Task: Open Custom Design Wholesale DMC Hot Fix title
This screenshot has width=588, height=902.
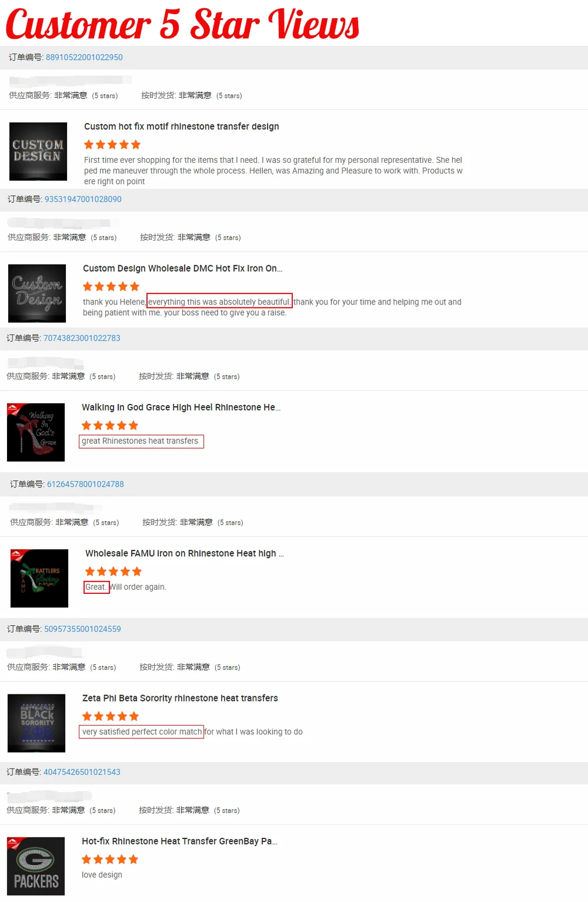Action: [x=182, y=268]
